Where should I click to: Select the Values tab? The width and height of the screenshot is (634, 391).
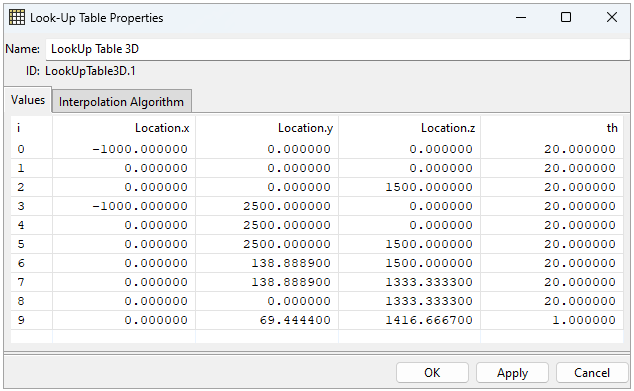click(28, 100)
